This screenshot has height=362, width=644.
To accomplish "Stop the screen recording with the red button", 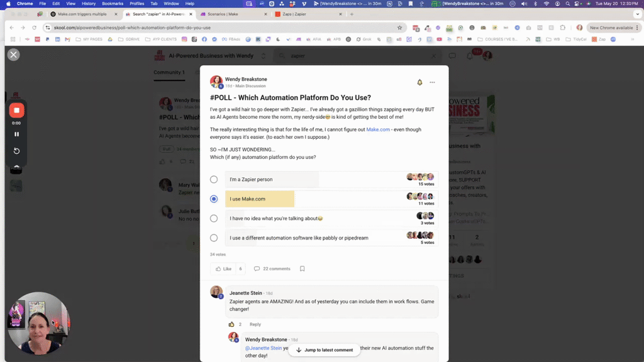I will pos(16,110).
